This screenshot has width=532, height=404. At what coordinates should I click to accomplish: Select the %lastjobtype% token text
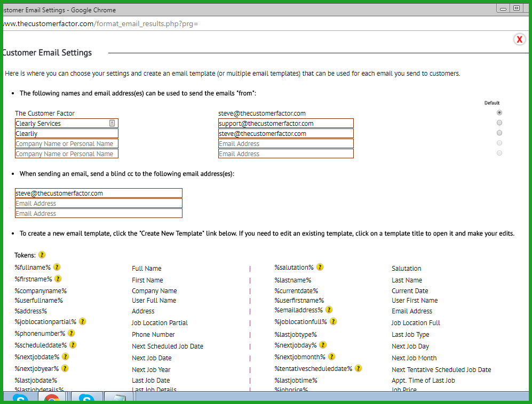[x=296, y=335]
